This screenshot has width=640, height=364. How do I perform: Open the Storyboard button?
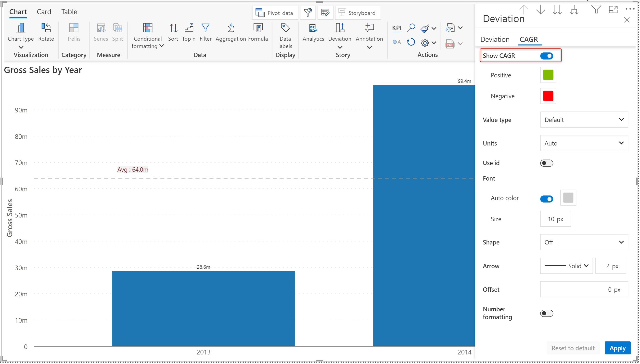[x=358, y=13]
